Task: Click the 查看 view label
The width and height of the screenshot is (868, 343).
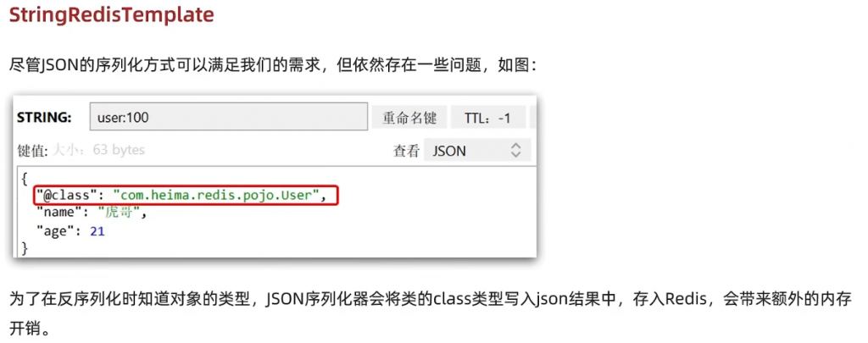Action: click(x=406, y=151)
